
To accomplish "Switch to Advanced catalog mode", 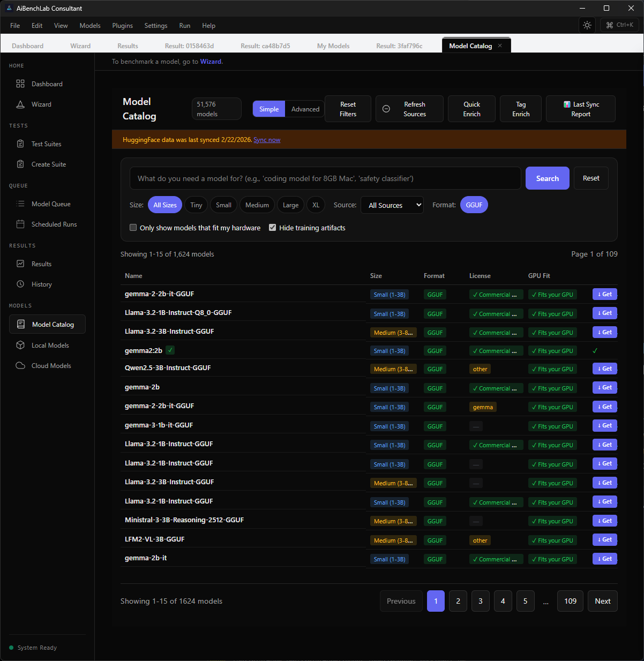I will click(x=305, y=109).
